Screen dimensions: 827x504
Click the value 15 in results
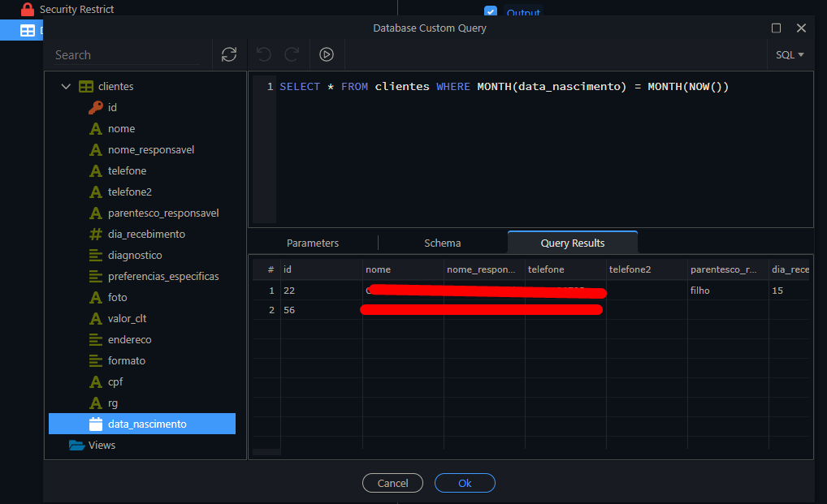(789, 291)
